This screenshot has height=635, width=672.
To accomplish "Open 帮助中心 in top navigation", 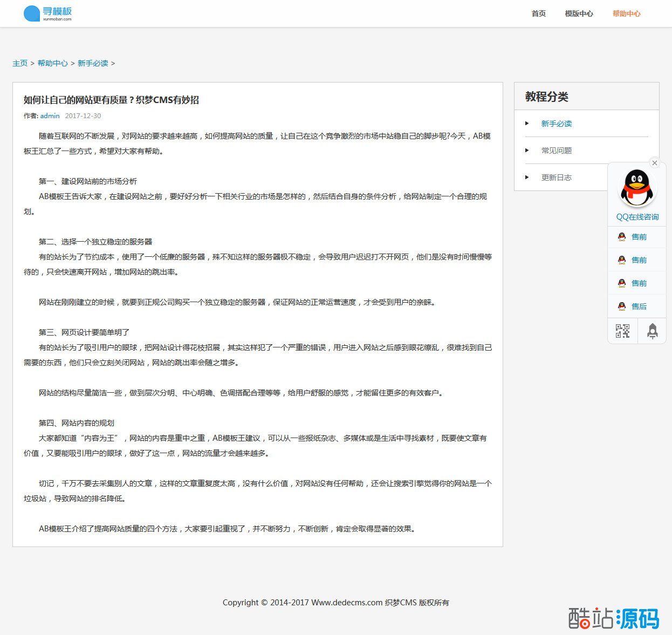I will (x=626, y=13).
